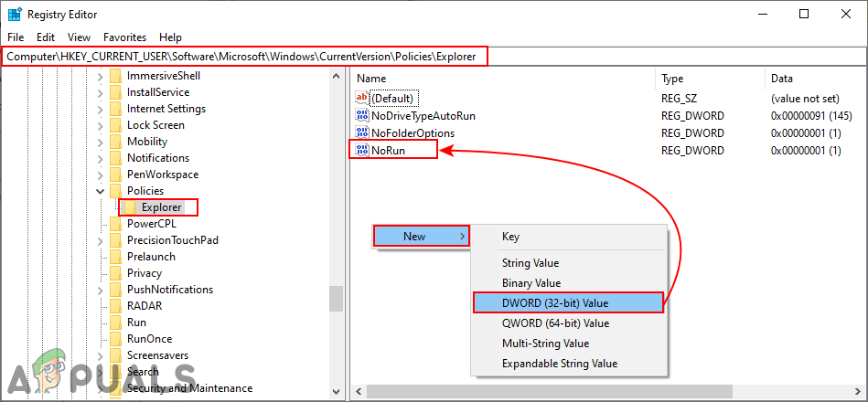Click the Screensavers folder icon

point(115,355)
